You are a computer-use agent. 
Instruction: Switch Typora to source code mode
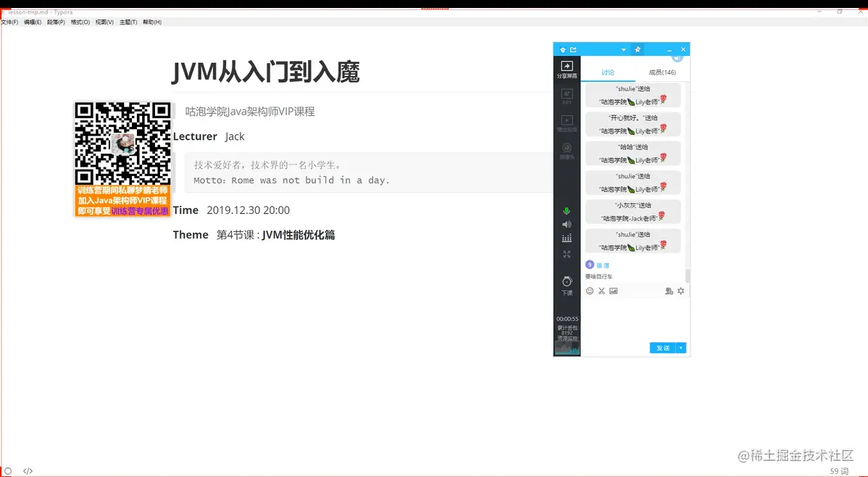(28, 470)
